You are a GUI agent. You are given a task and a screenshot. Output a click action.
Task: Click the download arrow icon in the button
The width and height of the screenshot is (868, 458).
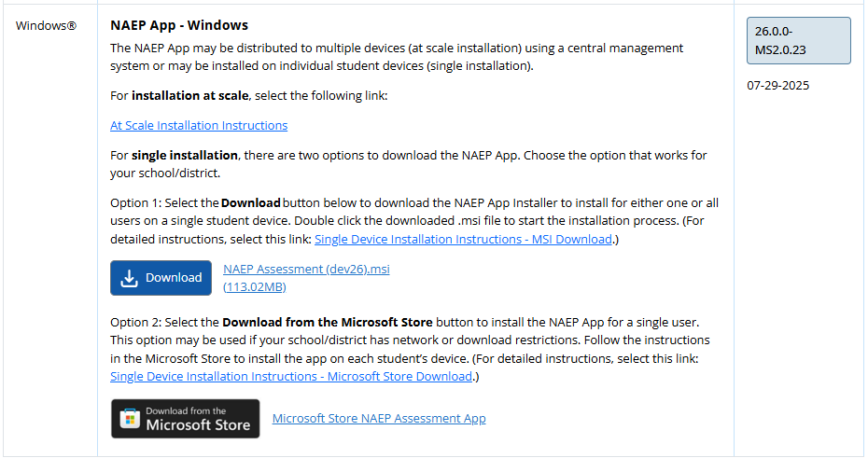[130, 278]
